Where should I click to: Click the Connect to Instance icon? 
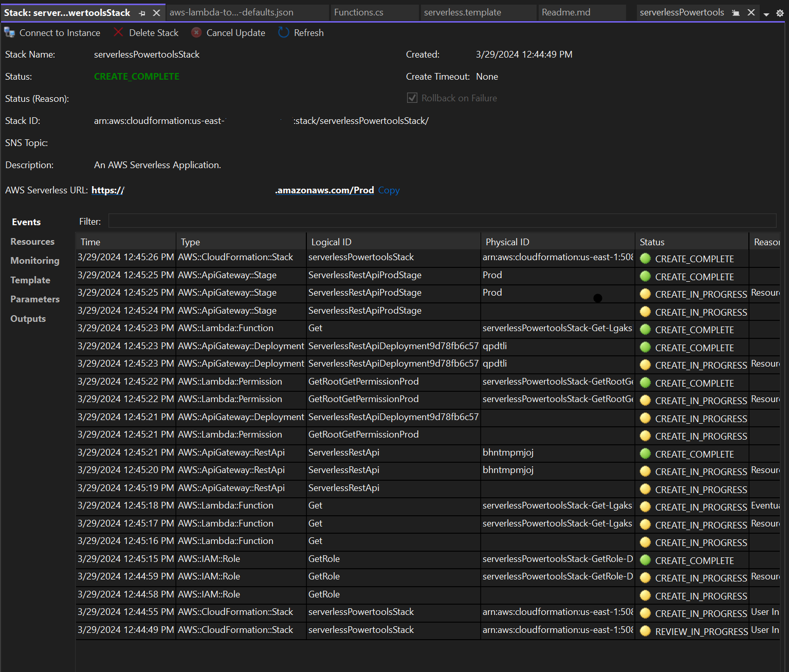pyautogui.click(x=9, y=32)
